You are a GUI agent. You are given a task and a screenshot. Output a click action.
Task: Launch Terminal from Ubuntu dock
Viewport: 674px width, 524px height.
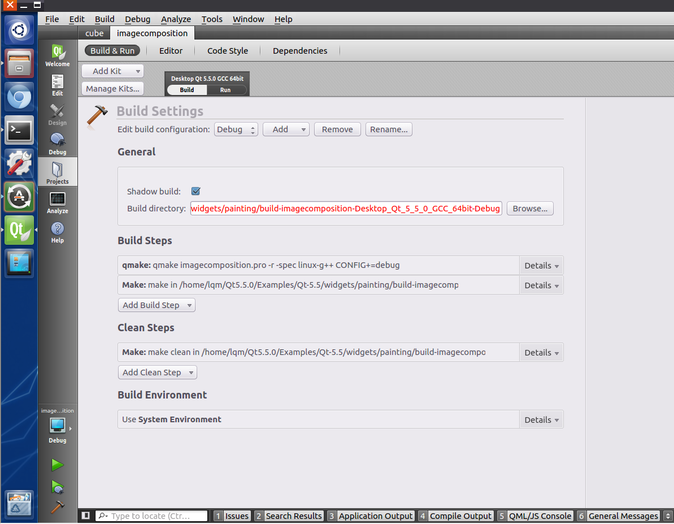point(19,130)
